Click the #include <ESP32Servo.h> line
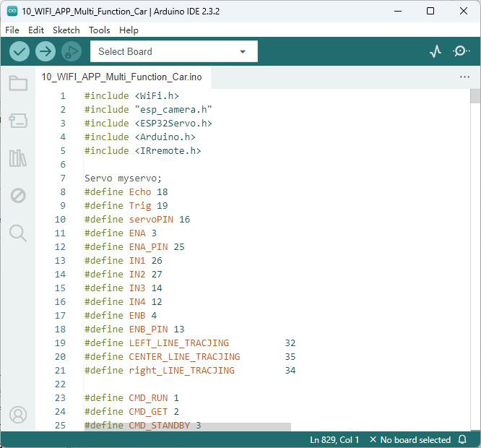 click(148, 124)
